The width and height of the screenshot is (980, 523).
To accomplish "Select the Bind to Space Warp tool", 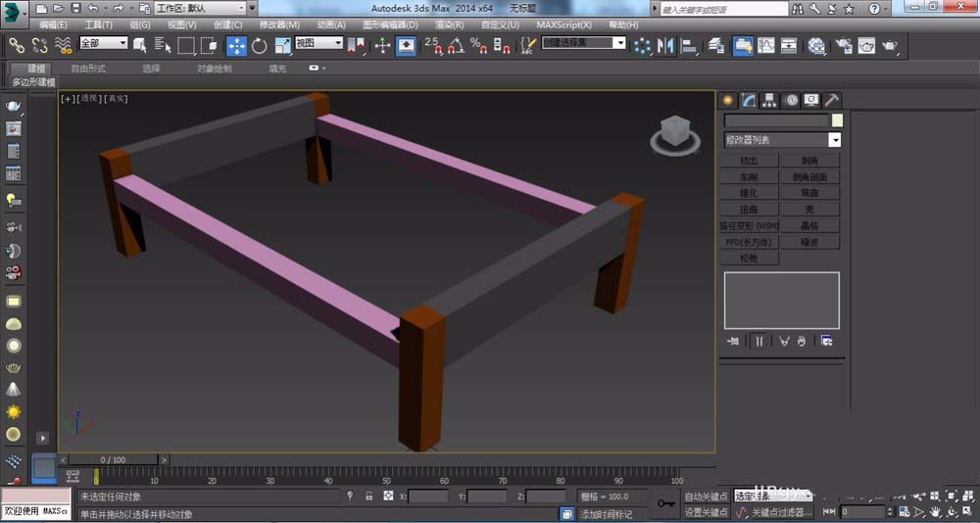I will [63, 45].
